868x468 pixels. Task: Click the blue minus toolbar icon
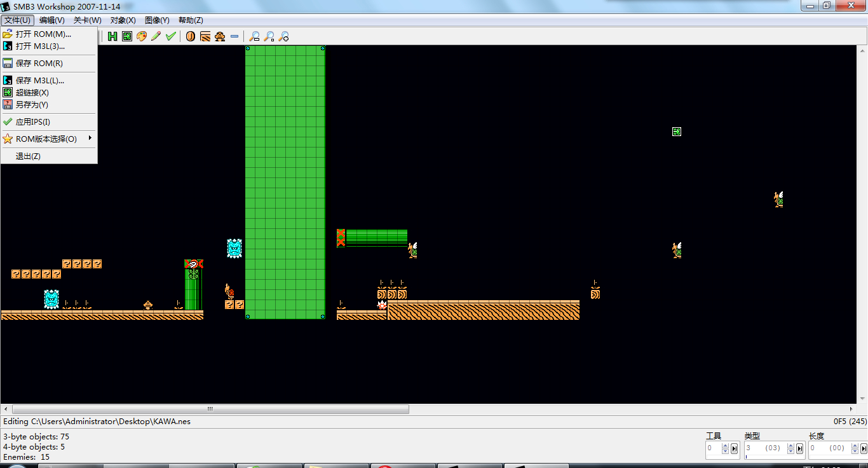click(234, 36)
